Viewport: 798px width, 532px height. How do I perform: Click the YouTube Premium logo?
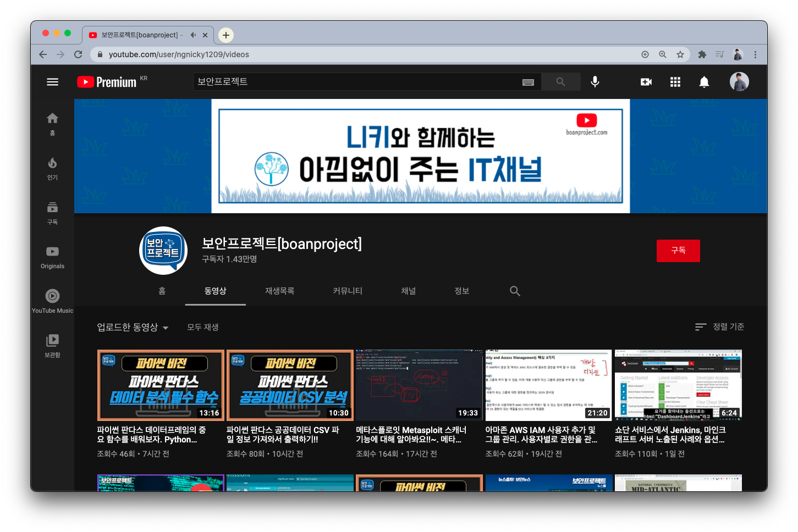(x=107, y=82)
